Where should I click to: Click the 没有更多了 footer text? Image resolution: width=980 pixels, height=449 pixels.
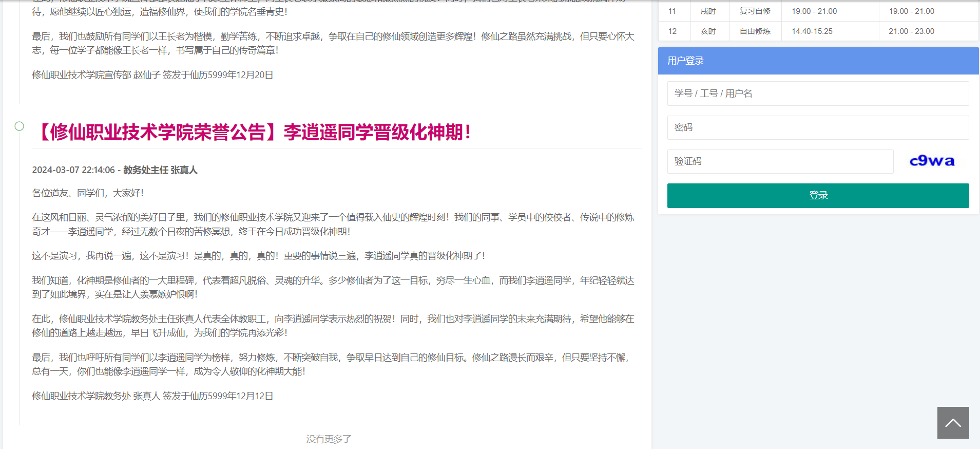pyautogui.click(x=329, y=439)
